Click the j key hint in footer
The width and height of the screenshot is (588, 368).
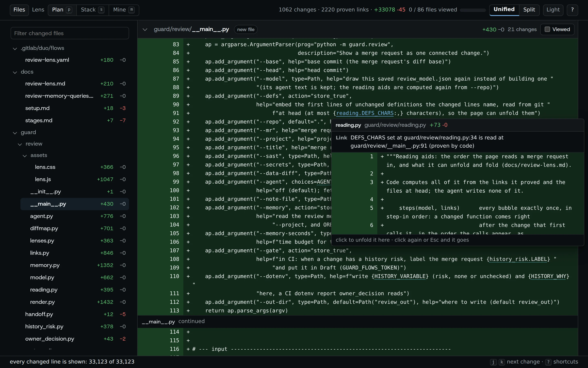[493, 362]
